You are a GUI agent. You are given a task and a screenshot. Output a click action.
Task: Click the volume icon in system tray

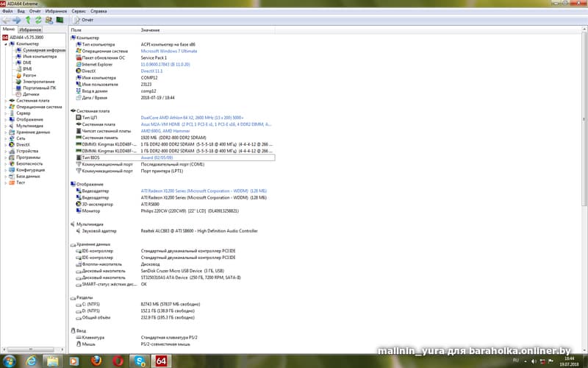tap(534, 361)
